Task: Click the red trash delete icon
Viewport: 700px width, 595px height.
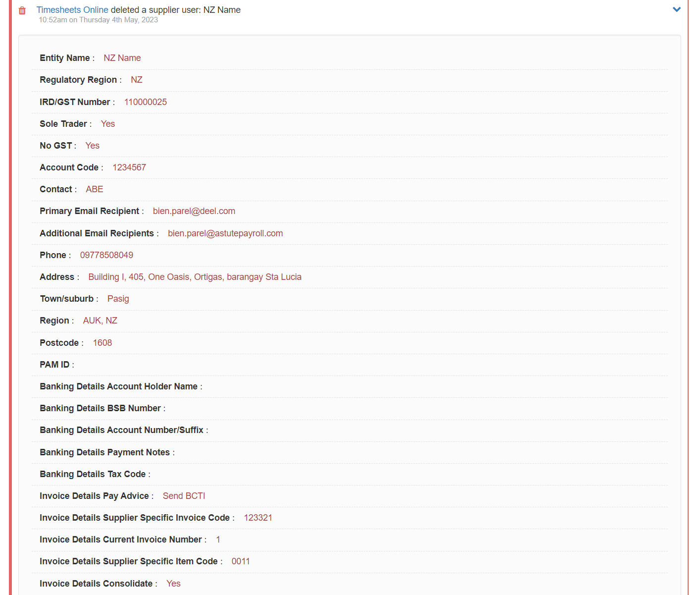Action: tap(22, 10)
